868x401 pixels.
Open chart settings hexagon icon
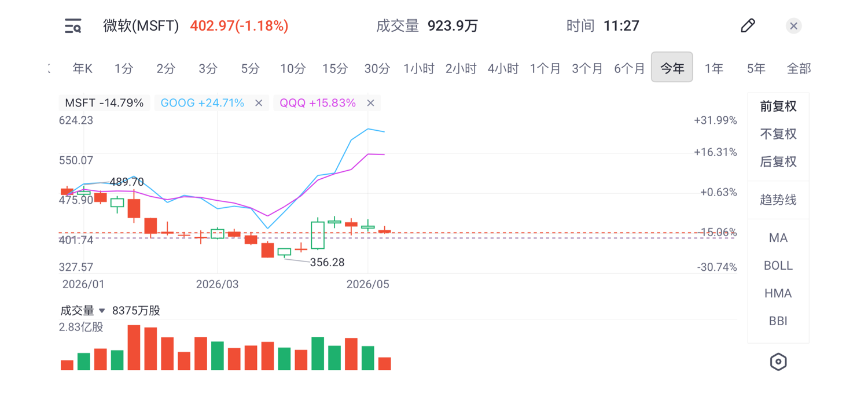coord(778,362)
